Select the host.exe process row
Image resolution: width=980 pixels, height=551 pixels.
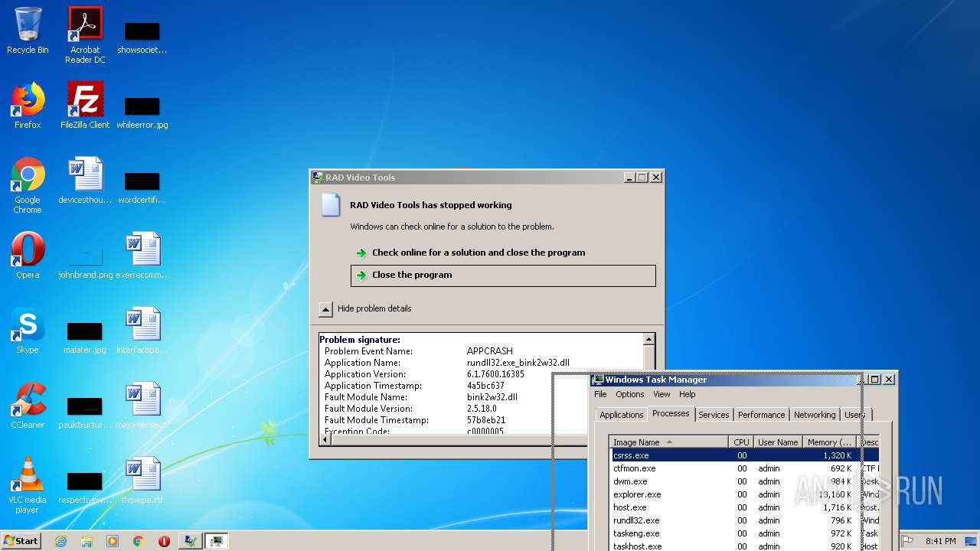744,507
